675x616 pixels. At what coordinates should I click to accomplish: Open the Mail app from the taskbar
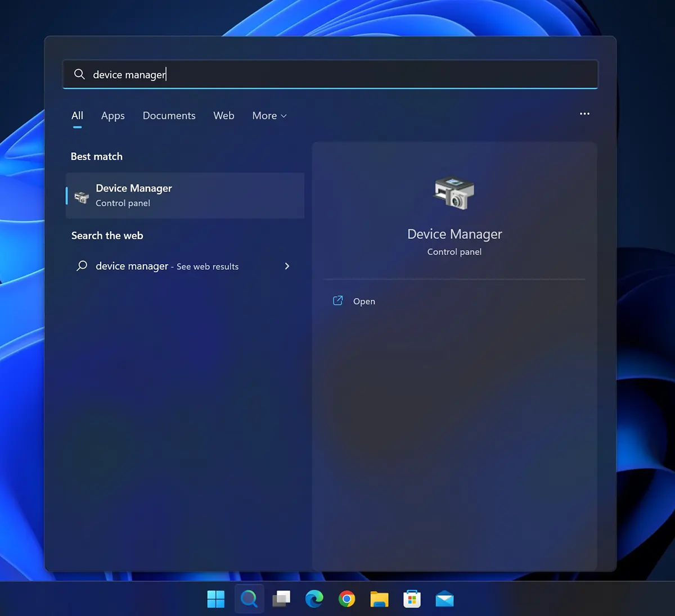(x=445, y=599)
